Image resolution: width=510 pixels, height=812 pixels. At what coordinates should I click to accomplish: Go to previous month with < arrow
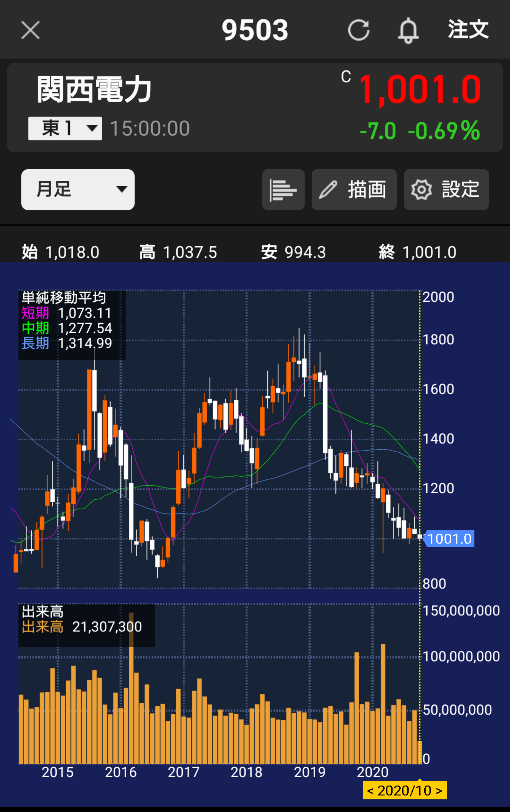tap(370, 791)
